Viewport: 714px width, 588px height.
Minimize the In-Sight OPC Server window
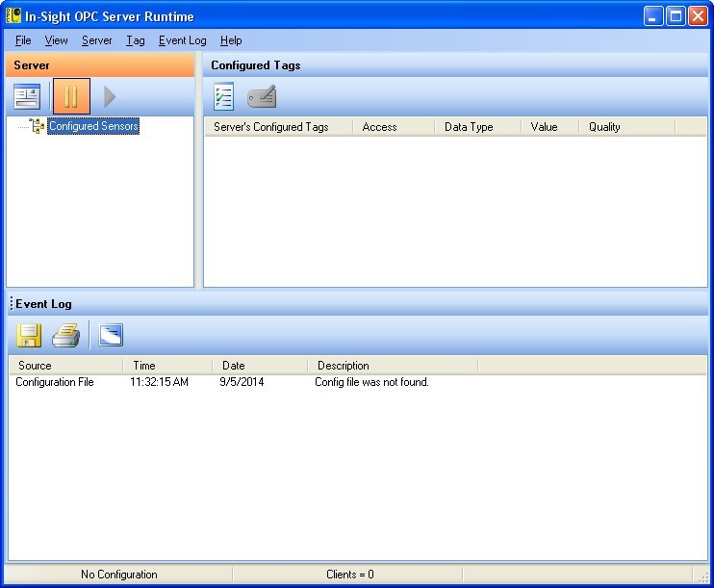pyautogui.click(x=653, y=16)
